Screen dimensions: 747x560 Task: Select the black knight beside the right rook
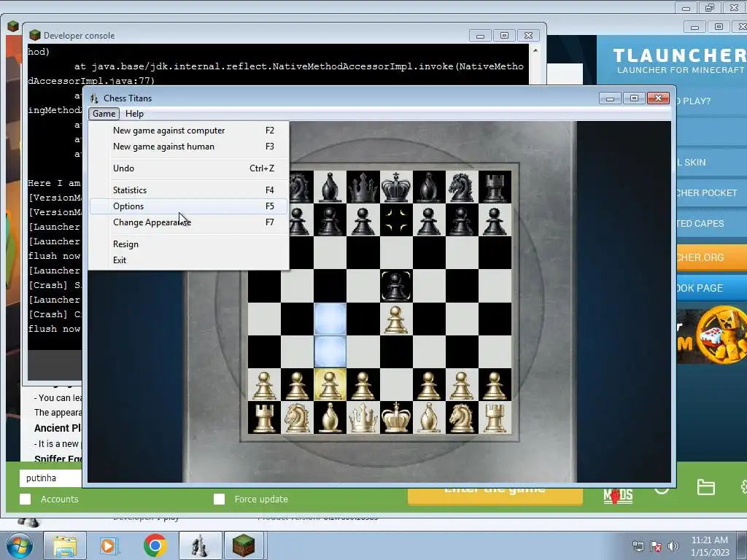(x=462, y=187)
